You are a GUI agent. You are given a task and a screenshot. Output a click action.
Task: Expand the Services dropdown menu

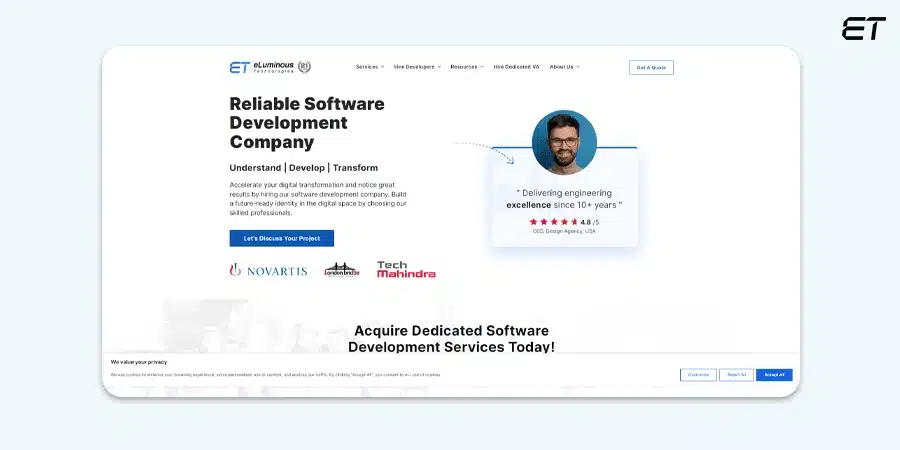pos(369,67)
